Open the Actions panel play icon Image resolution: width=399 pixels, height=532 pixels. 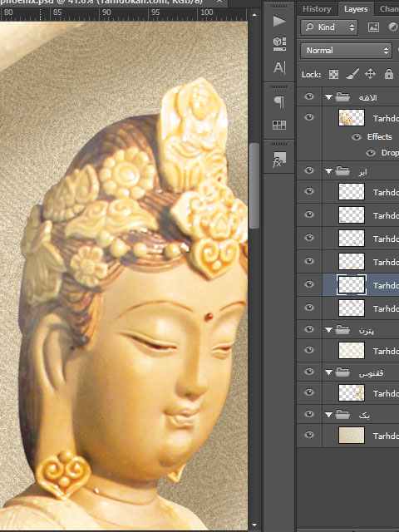[279, 21]
